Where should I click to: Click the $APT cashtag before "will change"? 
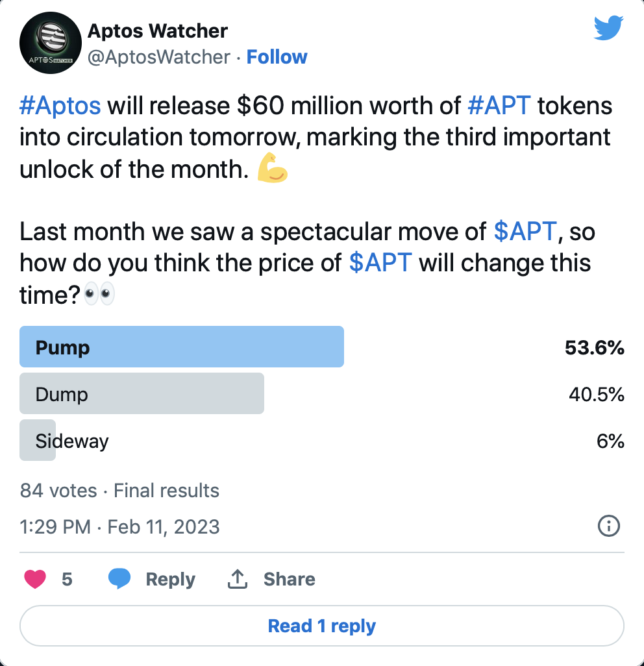(380, 262)
